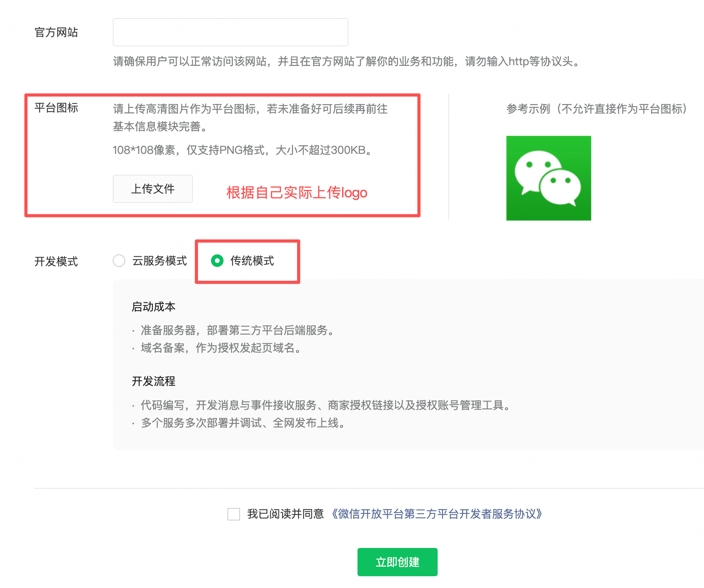704x588 pixels.
Task: Click the 开发流程 heading
Action: pos(154,381)
